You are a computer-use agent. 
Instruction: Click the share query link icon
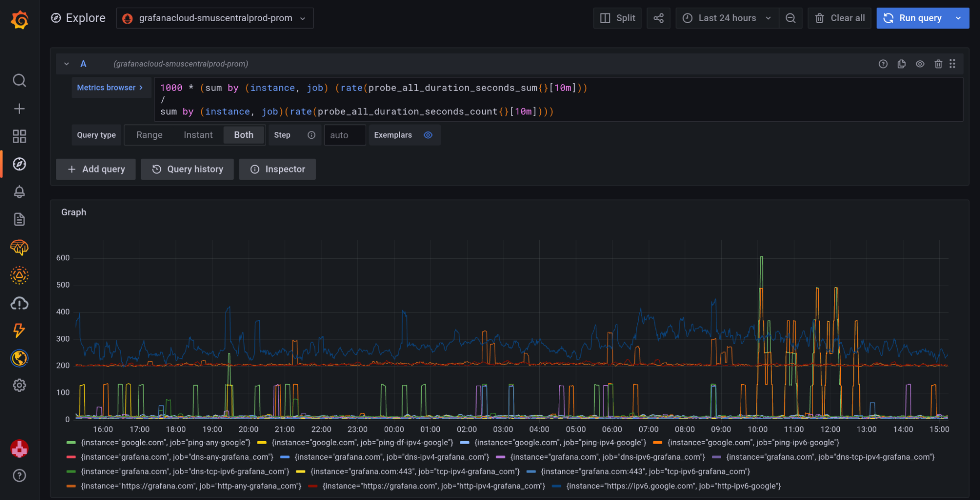tap(658, 18)
